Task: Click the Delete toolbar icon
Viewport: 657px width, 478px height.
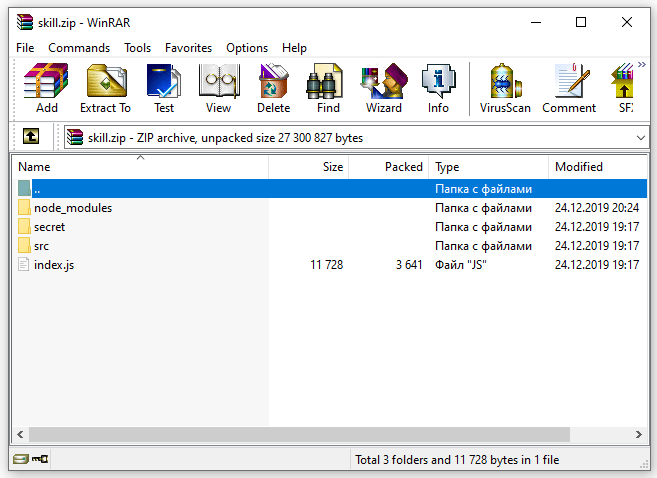Action: tap(274, 88)
